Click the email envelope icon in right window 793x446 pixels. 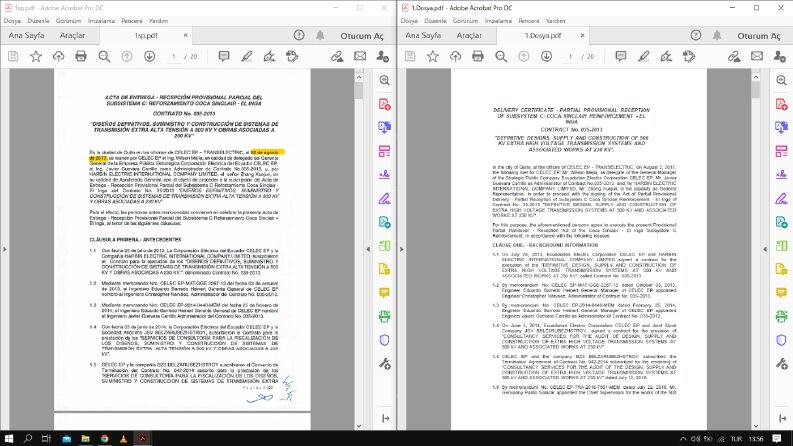tap(757, 56)
